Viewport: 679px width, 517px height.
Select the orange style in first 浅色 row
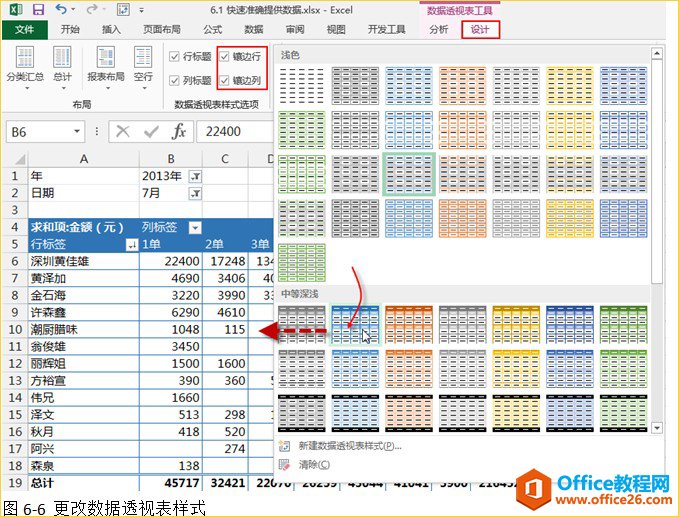462,86
